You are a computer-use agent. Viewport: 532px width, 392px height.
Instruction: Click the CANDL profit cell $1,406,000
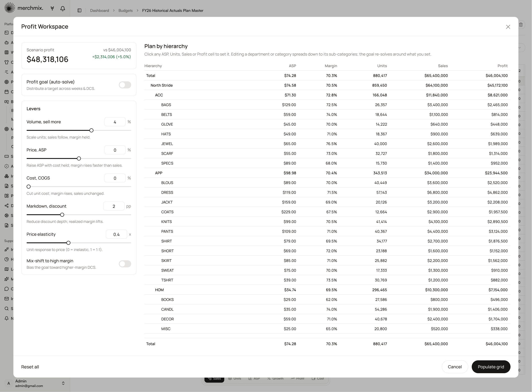tap(498, 309)
